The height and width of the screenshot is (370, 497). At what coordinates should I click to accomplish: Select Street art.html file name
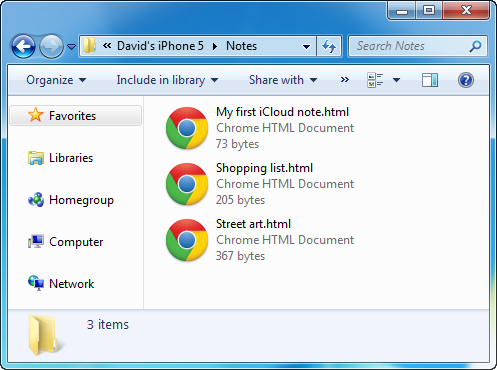click(x=253, y=224)
